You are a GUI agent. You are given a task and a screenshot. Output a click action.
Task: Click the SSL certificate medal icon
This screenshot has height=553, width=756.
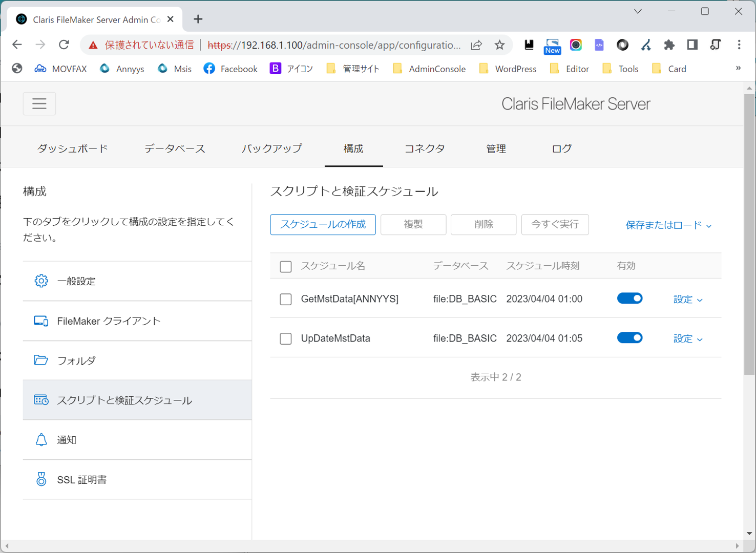41,480
